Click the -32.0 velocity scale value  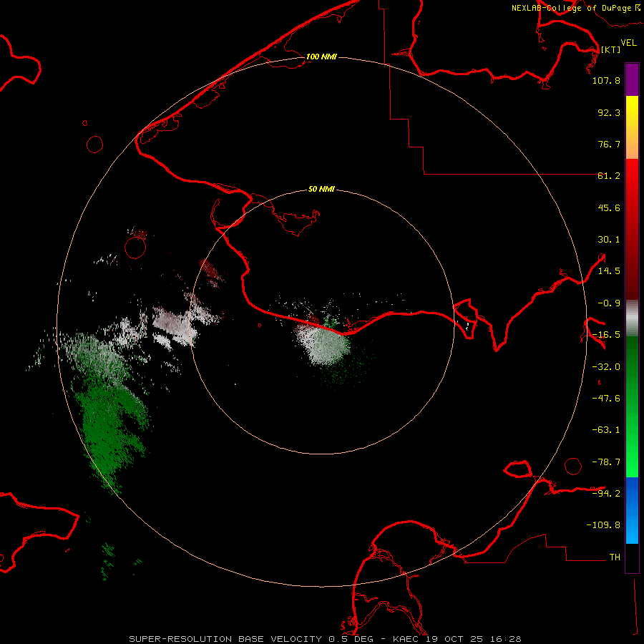click(606, 367)
